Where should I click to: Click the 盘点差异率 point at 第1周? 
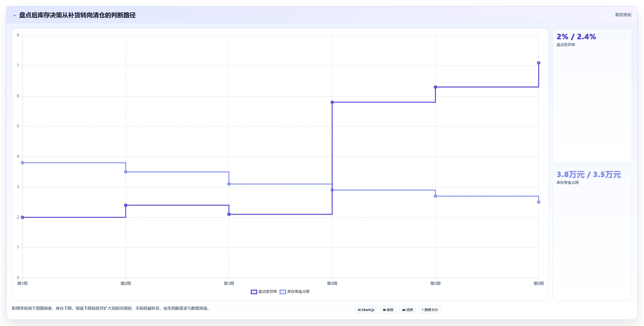pos(22,217)
